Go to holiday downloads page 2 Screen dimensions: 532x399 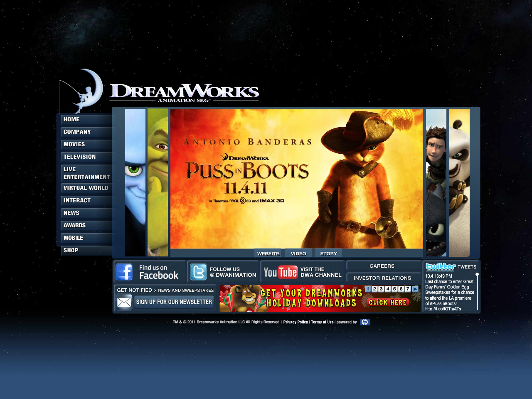374,289
